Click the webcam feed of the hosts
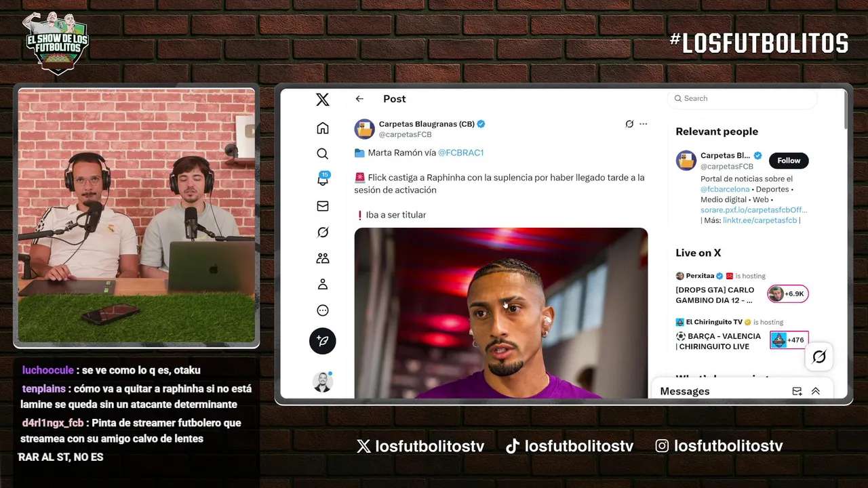 click(137, 216)
